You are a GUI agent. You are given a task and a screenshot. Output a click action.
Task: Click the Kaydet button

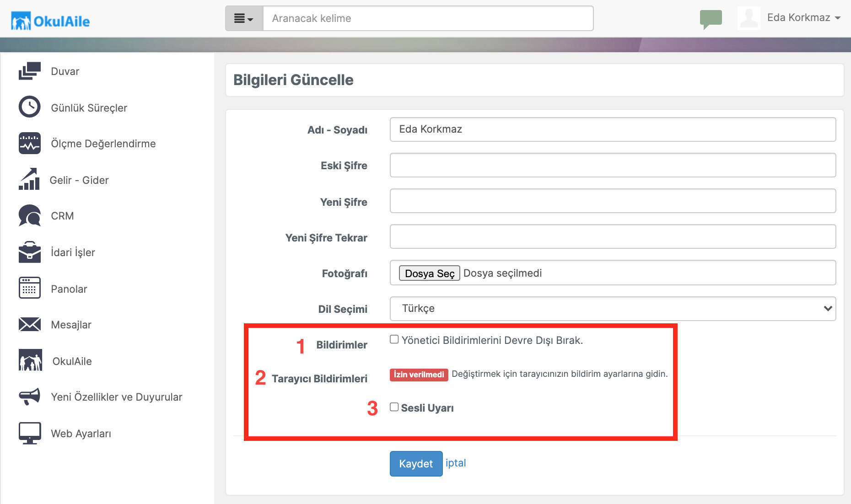point(416,464)
